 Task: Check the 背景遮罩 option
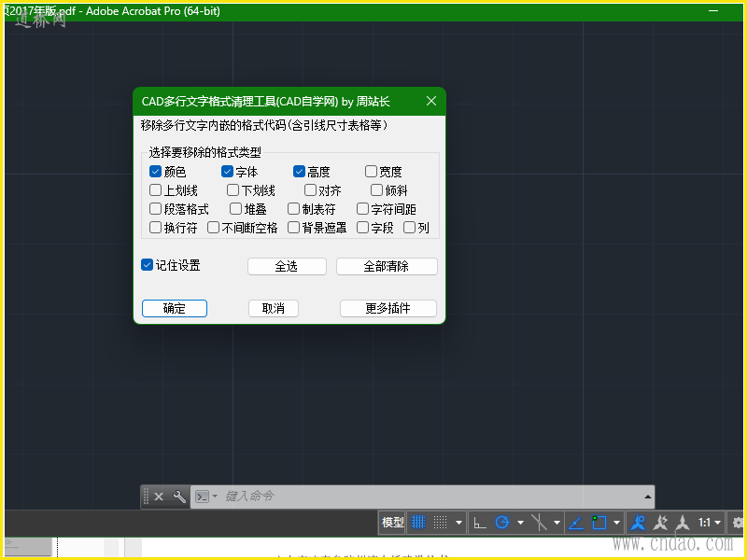pos(293,227)
